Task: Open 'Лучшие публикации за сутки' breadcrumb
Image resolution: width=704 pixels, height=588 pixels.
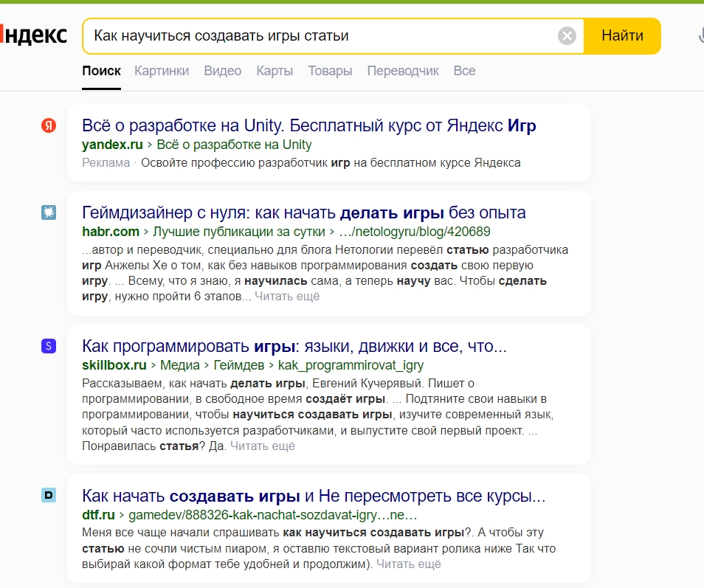Action: 239,232
